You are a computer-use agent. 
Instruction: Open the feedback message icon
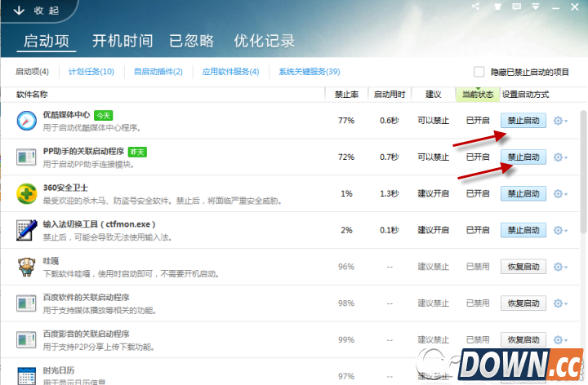pos(517,7)
